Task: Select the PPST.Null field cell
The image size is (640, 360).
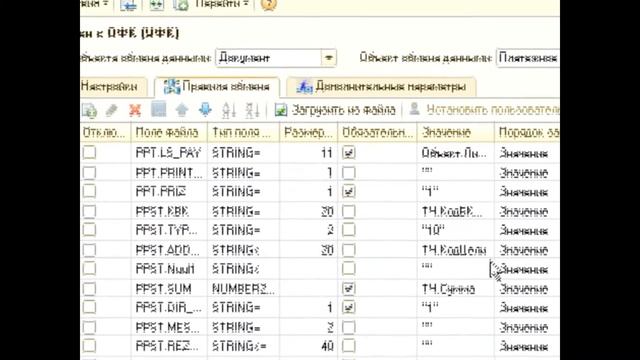Action: coord(169,269)
